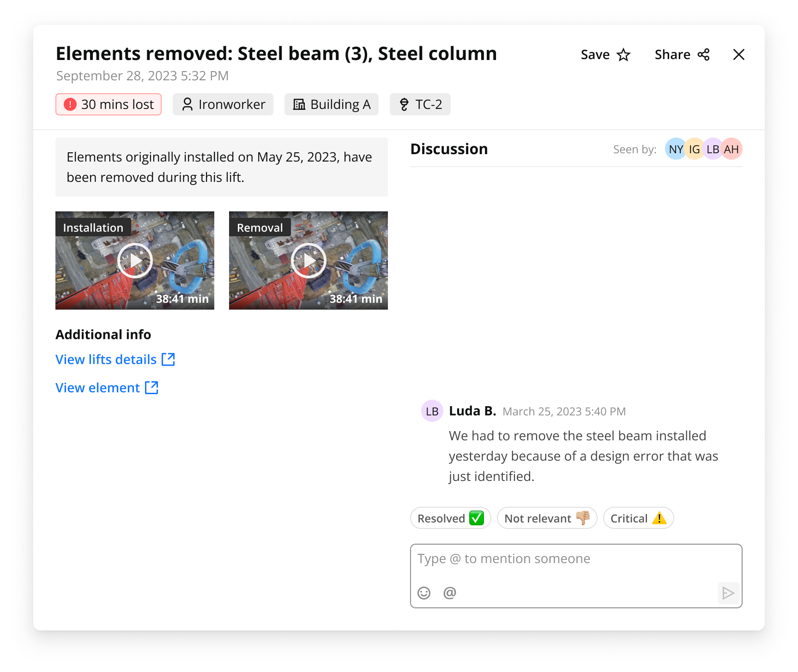Play the Installation video
The image size is (798, 672).
[x=135, y=261]
